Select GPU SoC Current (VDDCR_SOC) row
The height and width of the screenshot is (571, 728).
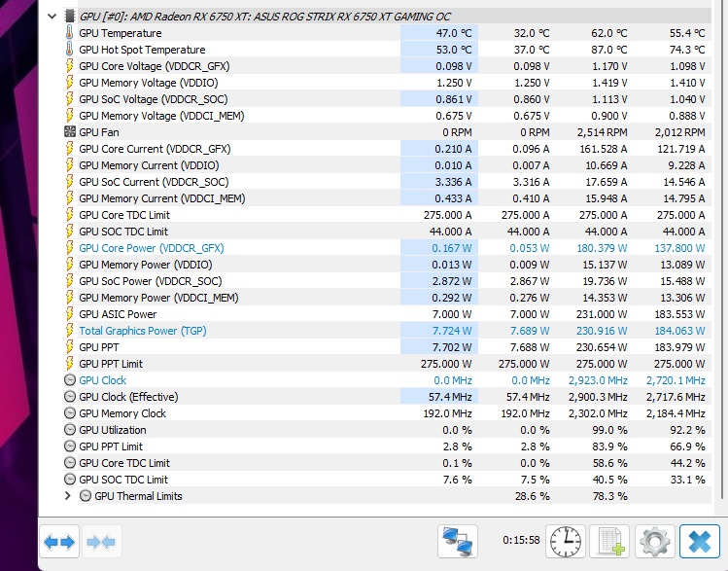click(387, 182)
